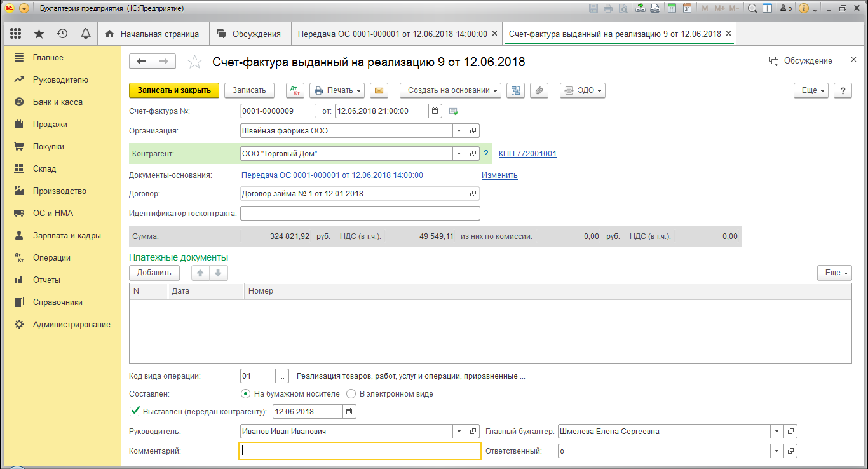Open Договор field record icon
Image resolution: width=868 pixels, height=469 pixels.
(x=473, y=194)
